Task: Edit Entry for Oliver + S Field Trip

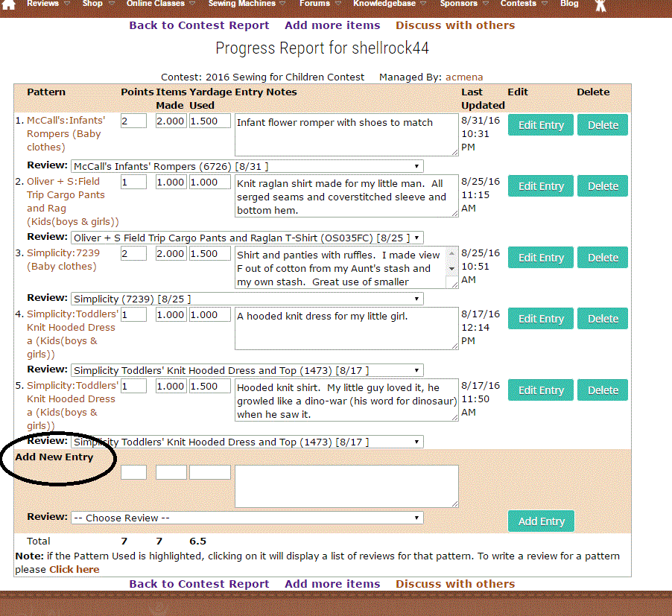Action: point(541,186)
